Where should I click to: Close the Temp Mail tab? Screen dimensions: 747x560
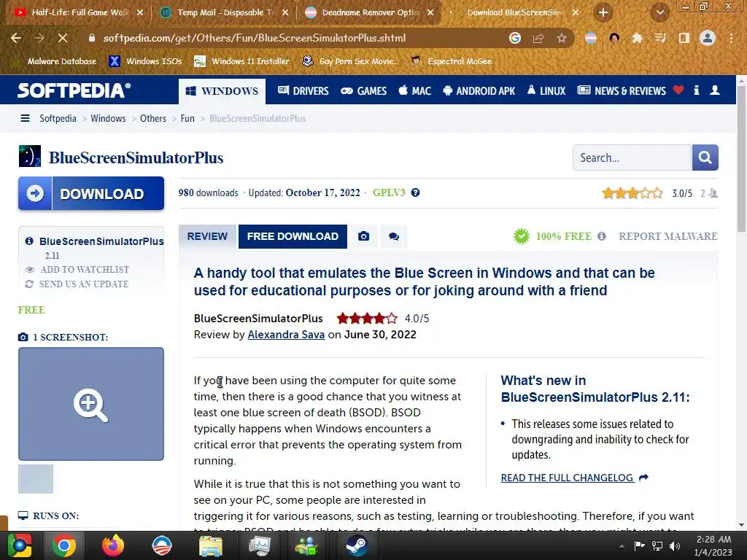(x=285, y=12)
